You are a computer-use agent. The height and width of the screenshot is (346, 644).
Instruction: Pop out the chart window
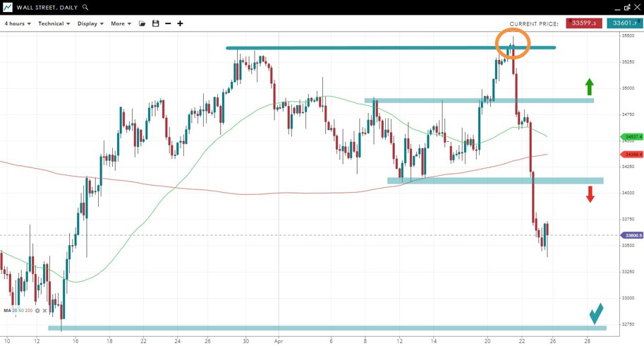pos(627,7)
